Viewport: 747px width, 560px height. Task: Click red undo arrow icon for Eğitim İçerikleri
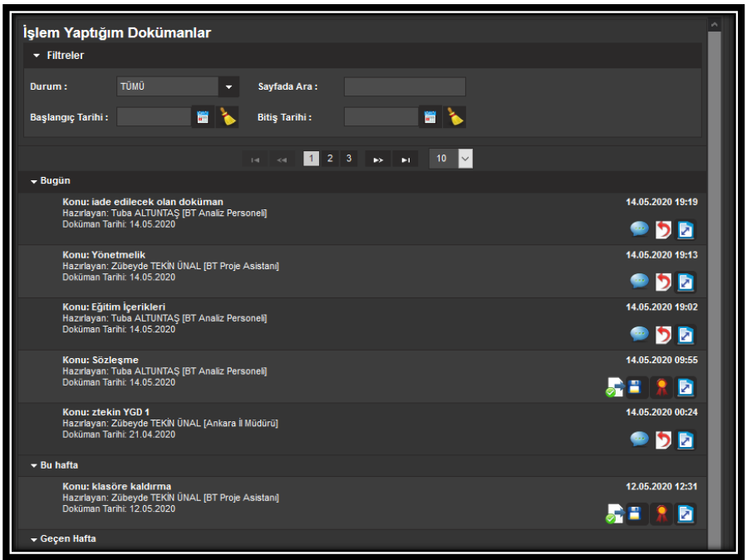click(663, 335)
